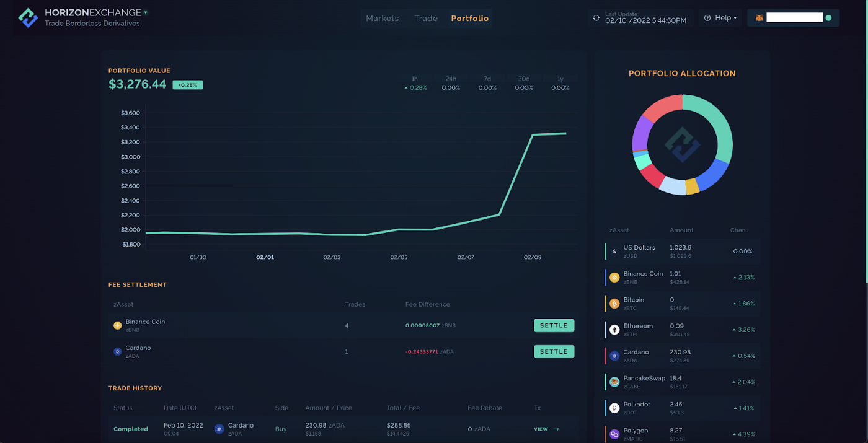Open the Help dropdown menu
This screenshot has width=868, height=443.
point(720,18)
